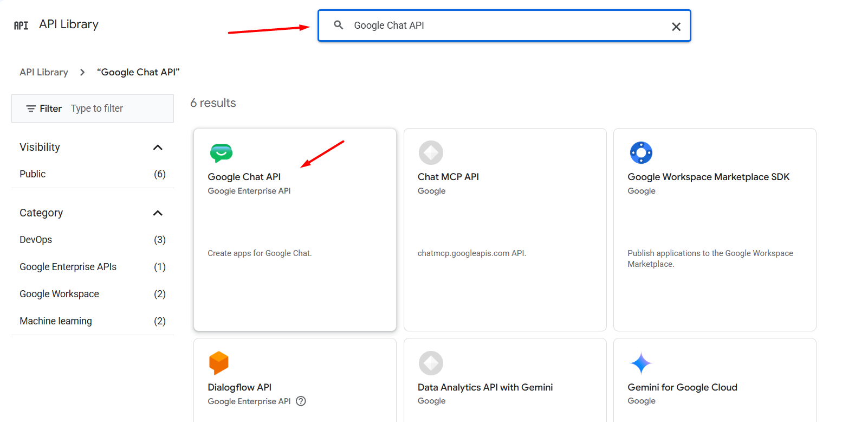Image resolution: width=868 pixels, height=422 pixels.
Task: Select the Public visibility filter
Action: (x=33, y=174)
